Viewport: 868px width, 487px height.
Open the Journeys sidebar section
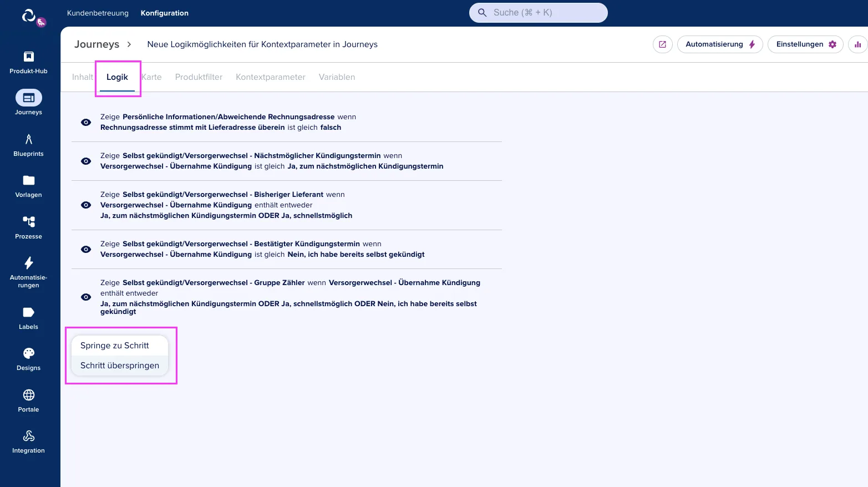pyautogui.click(x=28, y=103)
